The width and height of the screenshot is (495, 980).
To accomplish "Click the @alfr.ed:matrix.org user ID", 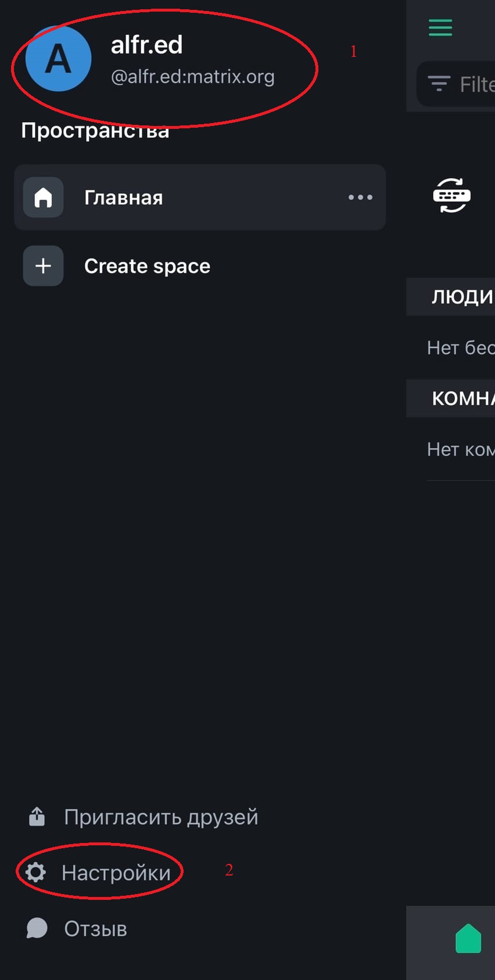I will click(x=192, y=77).
